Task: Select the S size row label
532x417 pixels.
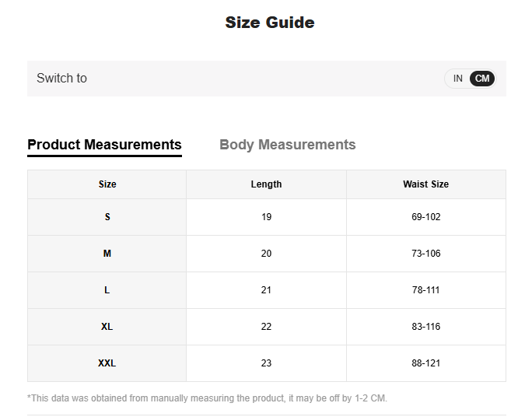Action: click(x=107, y=217)
